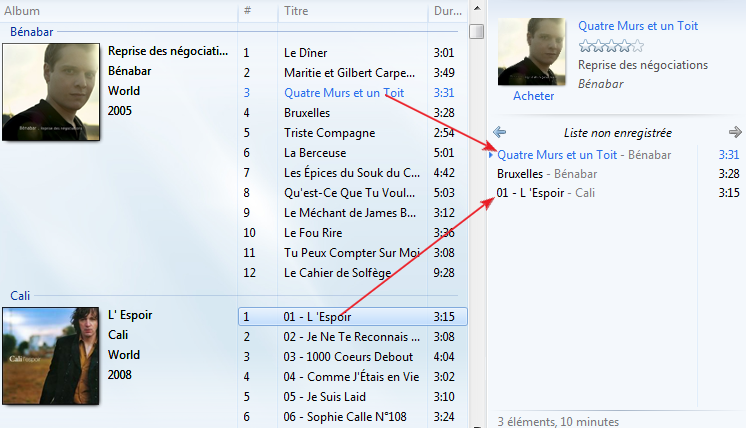Click year 2008 of Cali album

[119, 375]
